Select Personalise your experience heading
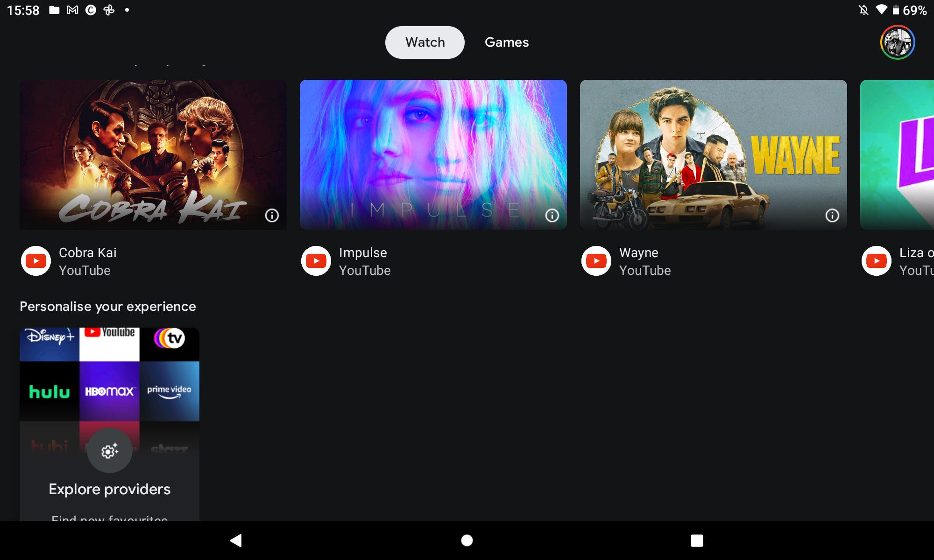 pyautogui.click(x=108, y=307)
